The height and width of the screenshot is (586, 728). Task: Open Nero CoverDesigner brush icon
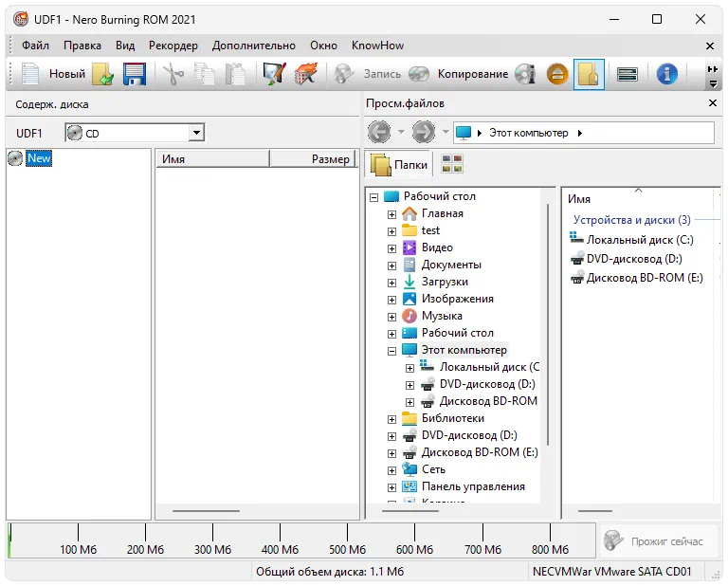[274, 74]
